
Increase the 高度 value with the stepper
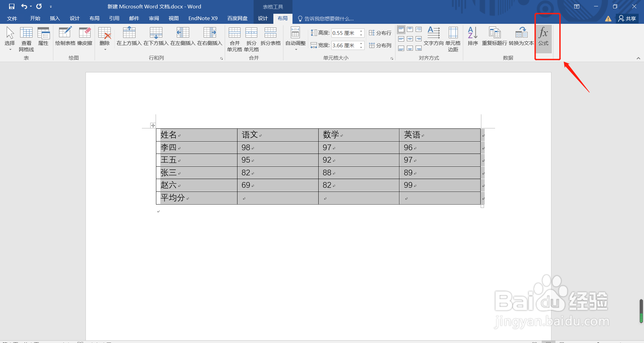point(361,31)
